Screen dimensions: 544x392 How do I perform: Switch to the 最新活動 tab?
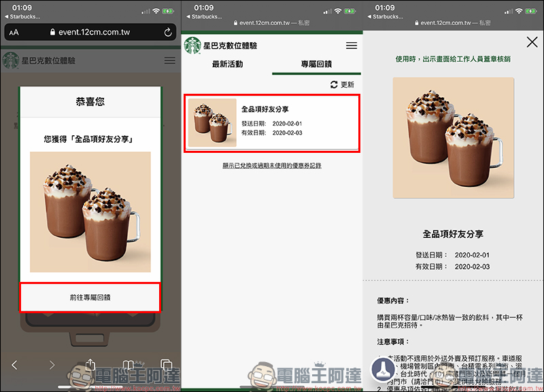point(227,65)
